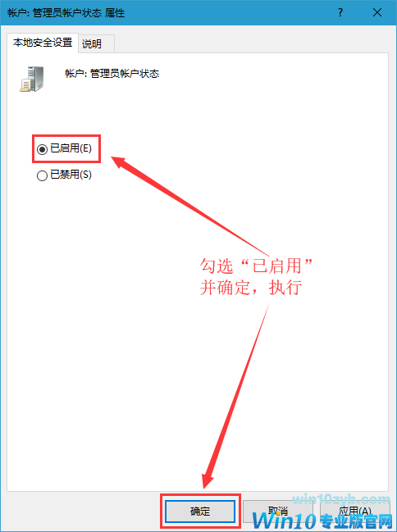Switch to the 本地安全设置 tab
The width and height of the screenshot is (397, 532).
tap(43, 43)
